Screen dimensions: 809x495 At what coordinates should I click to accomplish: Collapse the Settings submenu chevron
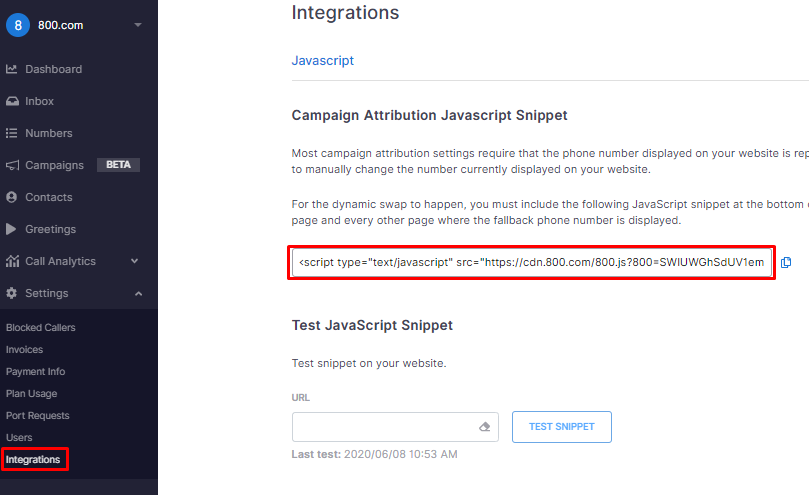138,294
